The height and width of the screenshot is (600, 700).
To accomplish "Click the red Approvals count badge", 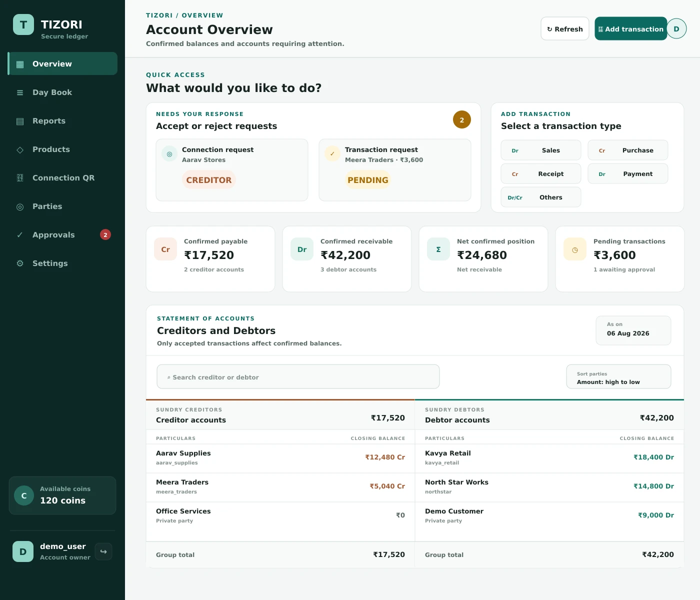I will (x=105, y=234).
